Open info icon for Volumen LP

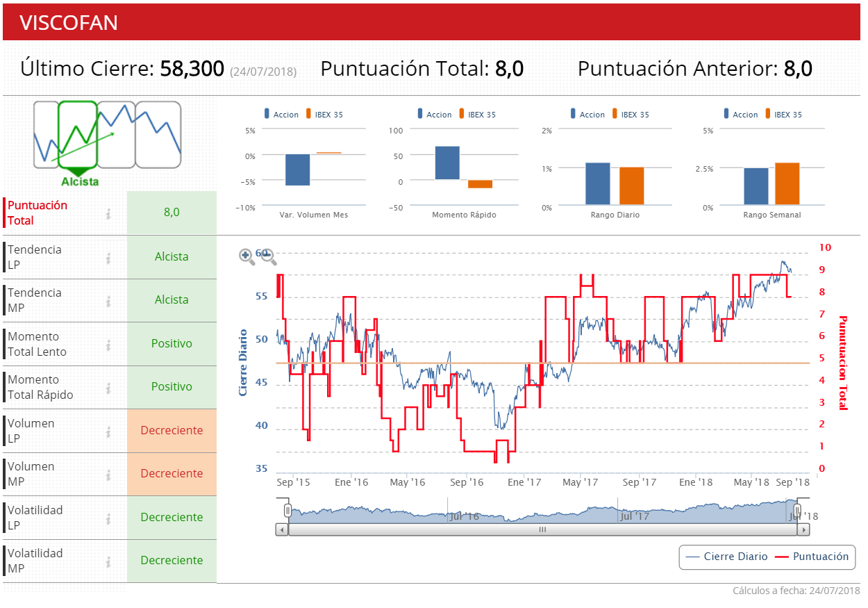pyautogui.click(x=108, y=432)
